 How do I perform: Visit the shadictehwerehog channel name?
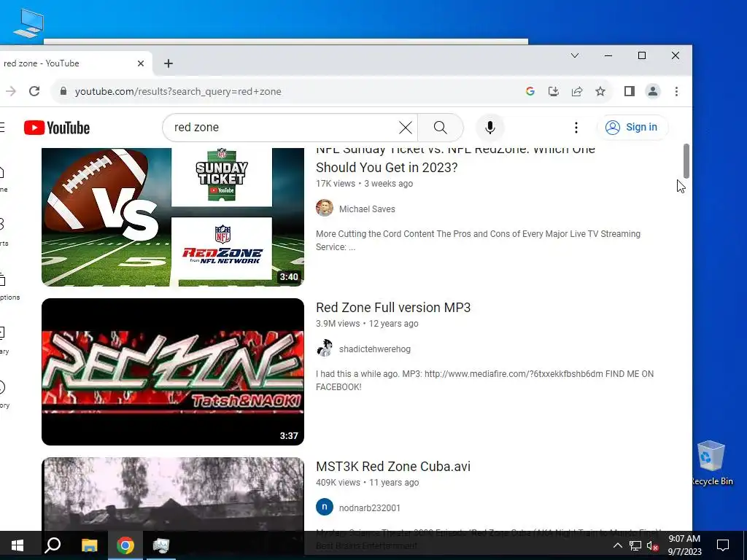click(x=374, y=349)
